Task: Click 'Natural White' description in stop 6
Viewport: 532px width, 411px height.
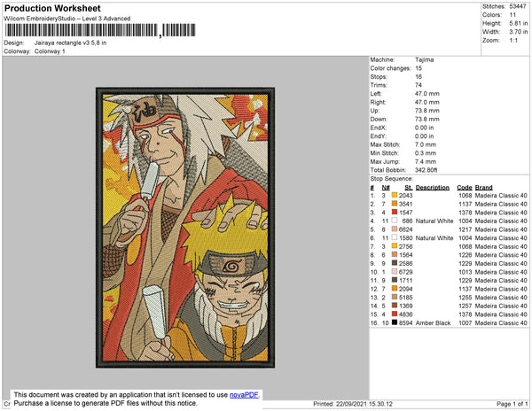Action: tap(434, 238)
